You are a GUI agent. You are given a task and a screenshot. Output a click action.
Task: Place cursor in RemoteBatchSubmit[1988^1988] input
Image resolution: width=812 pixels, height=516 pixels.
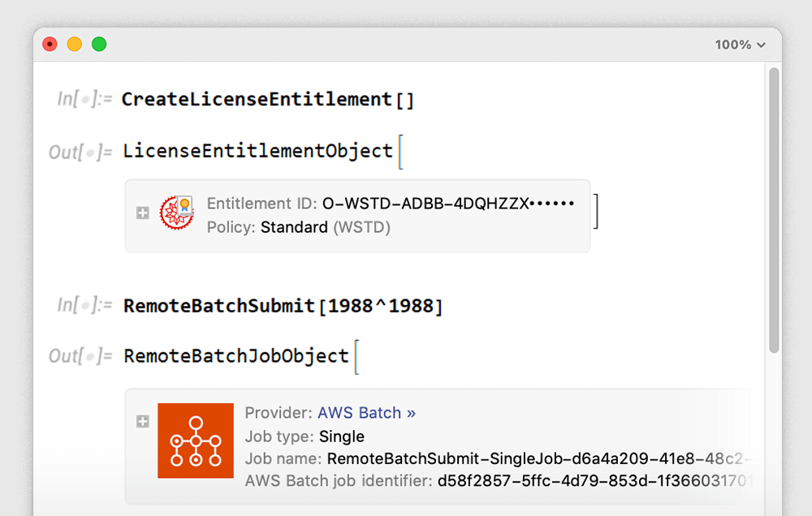point(283,306)
